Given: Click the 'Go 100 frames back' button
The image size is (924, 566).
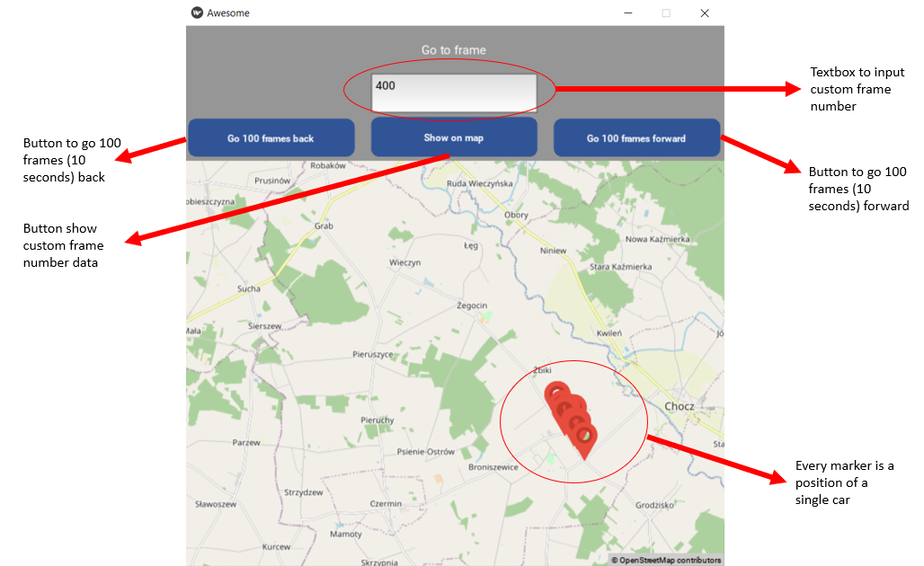Looking at the screenshot, I should [x=271, y=137].
